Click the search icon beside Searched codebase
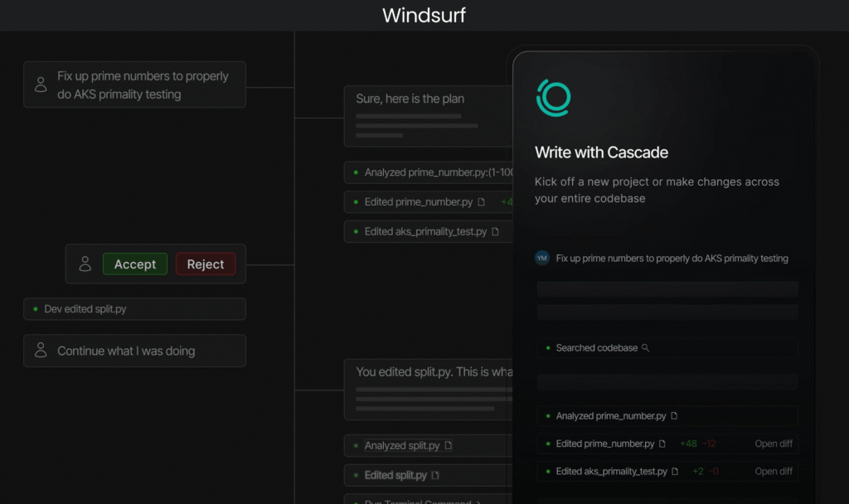 pos(645,348)
